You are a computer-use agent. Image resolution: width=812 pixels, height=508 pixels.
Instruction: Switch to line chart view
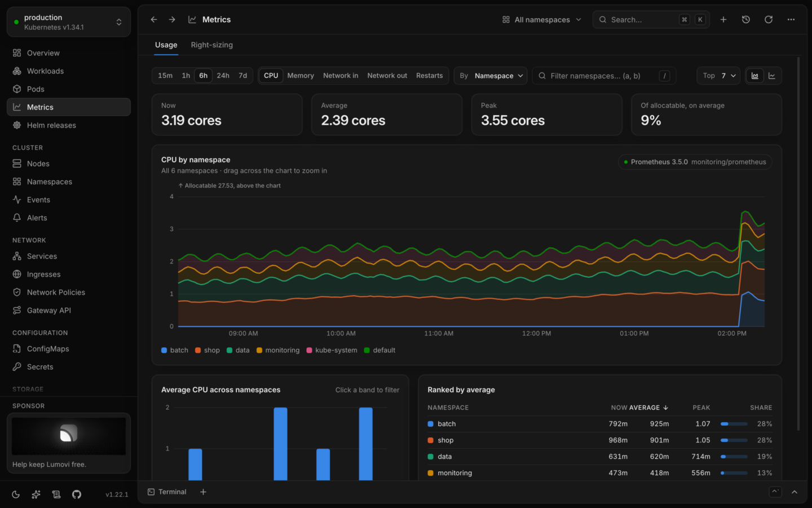[772, 76]
